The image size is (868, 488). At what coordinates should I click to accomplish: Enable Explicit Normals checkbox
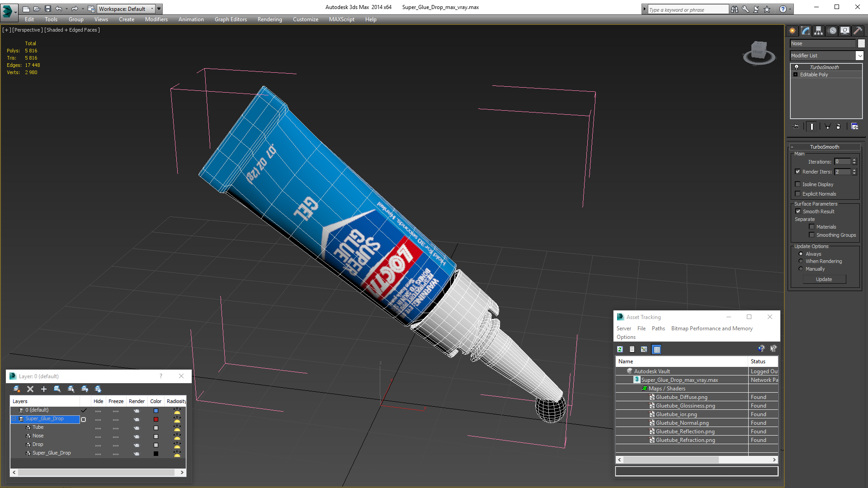[798, 194]
